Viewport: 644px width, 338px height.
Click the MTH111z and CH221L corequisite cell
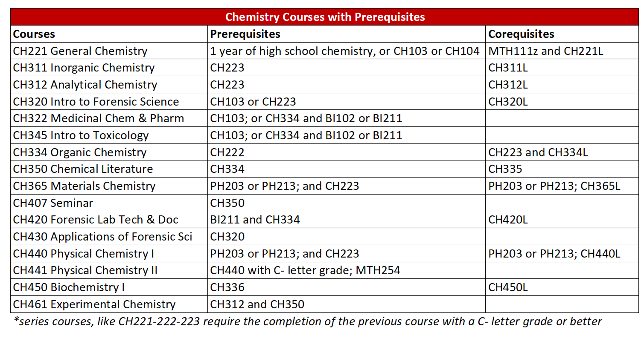click(545, 51)
